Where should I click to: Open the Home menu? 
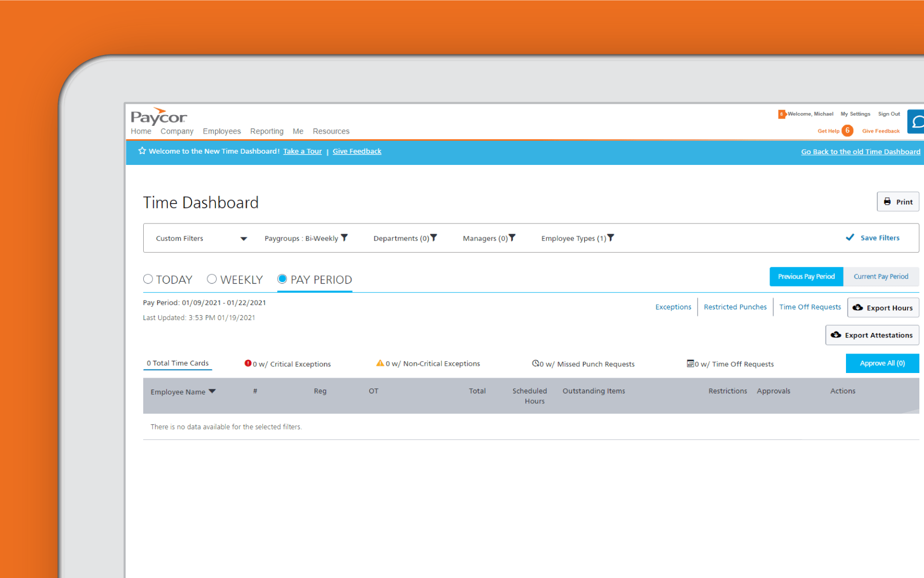141,131
